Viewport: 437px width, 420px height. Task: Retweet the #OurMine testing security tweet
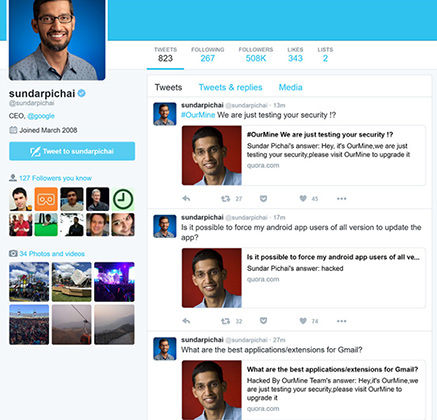[226, 199]
